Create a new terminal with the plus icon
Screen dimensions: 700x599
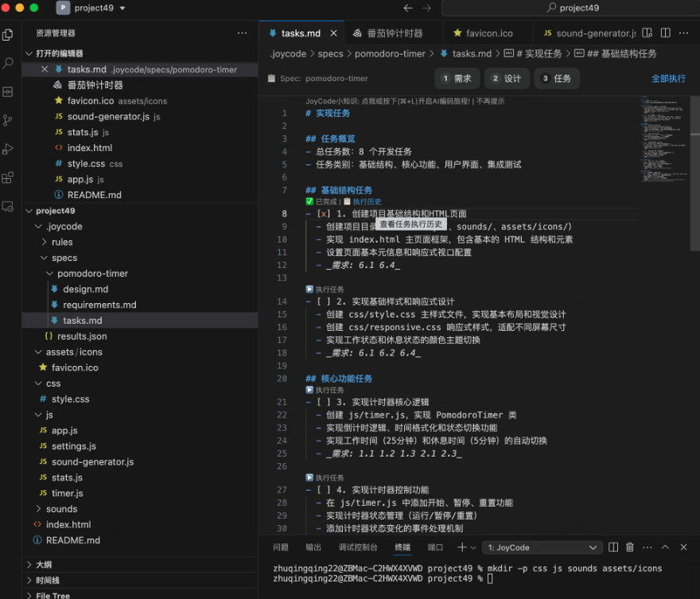tap(464, 547)
